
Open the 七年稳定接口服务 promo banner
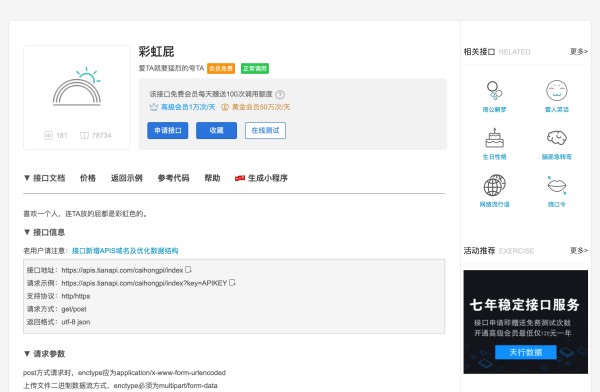tap(525, 322)
